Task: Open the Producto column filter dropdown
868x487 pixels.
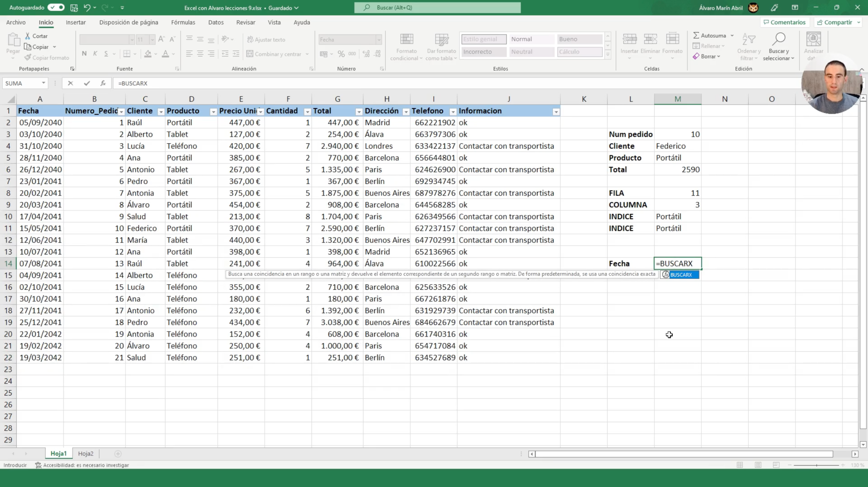Action: tap(213, 112)
